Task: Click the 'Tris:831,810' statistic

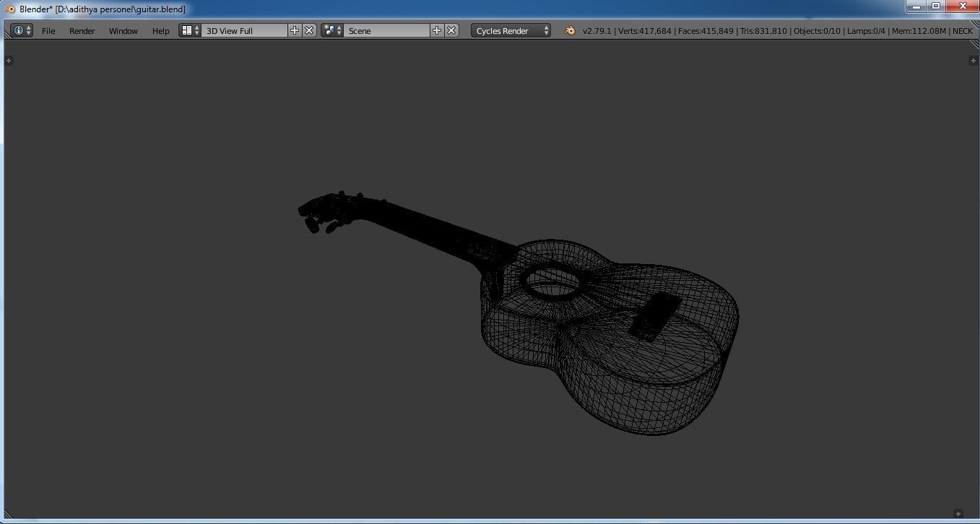Action: pyautogui.click(x=763, y=31)
